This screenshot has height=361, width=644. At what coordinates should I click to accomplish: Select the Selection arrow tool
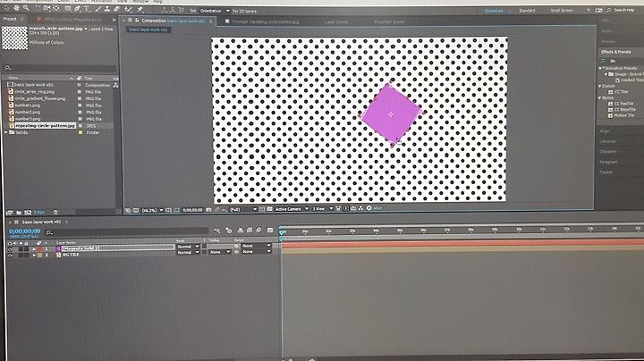click(x=6, y=8)
